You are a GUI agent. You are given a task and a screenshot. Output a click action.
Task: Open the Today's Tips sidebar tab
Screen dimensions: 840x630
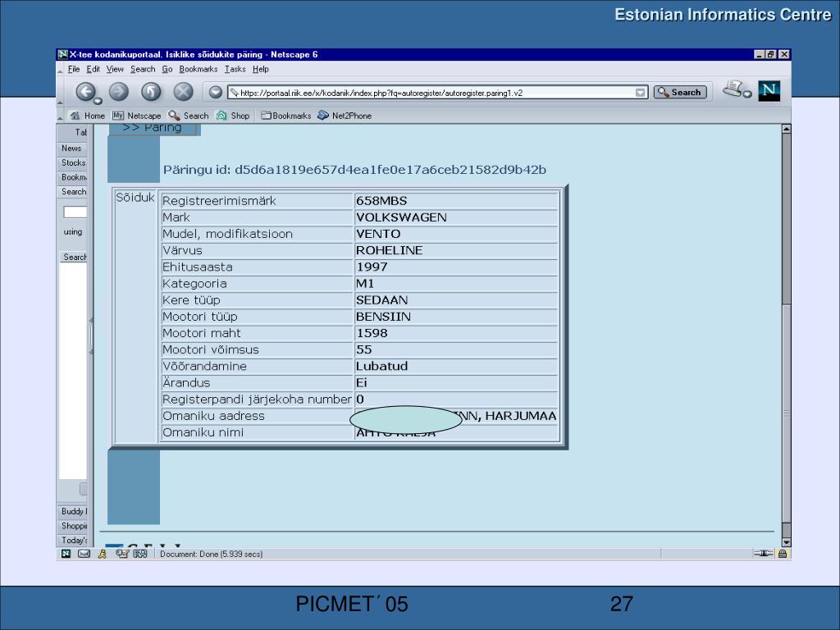click(x=72, y=541)
